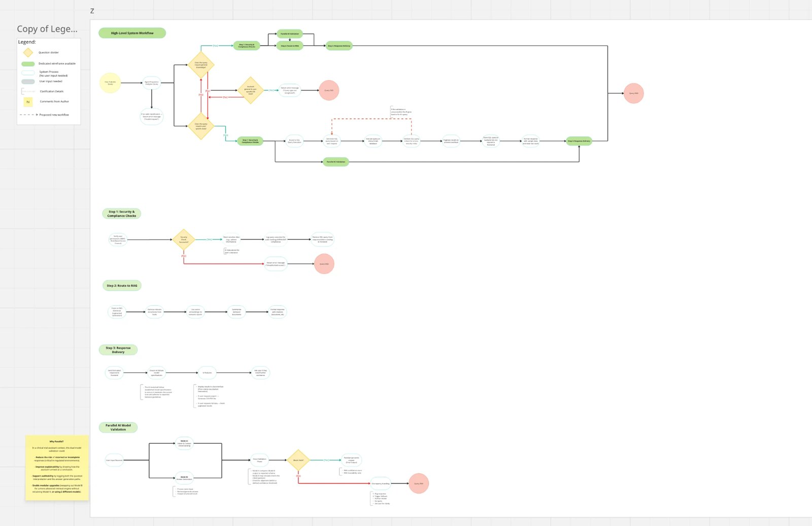Select the Match Valid? decision diamond
The height and width of the screenshot is (526, 812).
coord(298,460)
